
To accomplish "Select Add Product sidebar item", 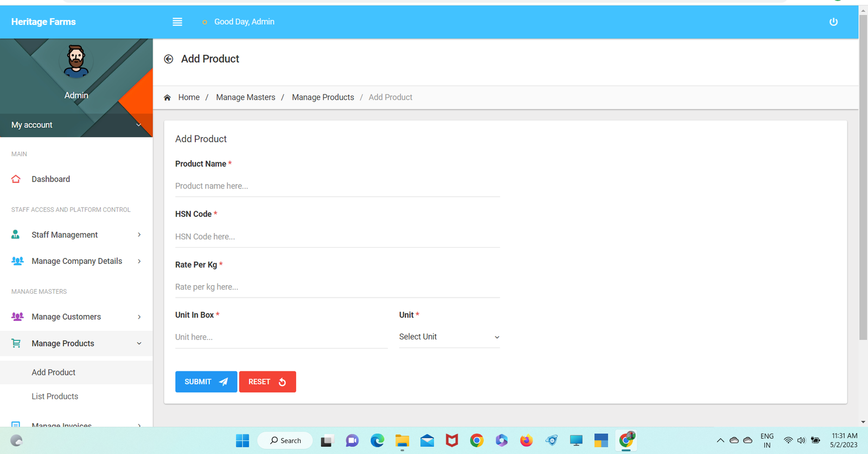I will coord(54,373).
